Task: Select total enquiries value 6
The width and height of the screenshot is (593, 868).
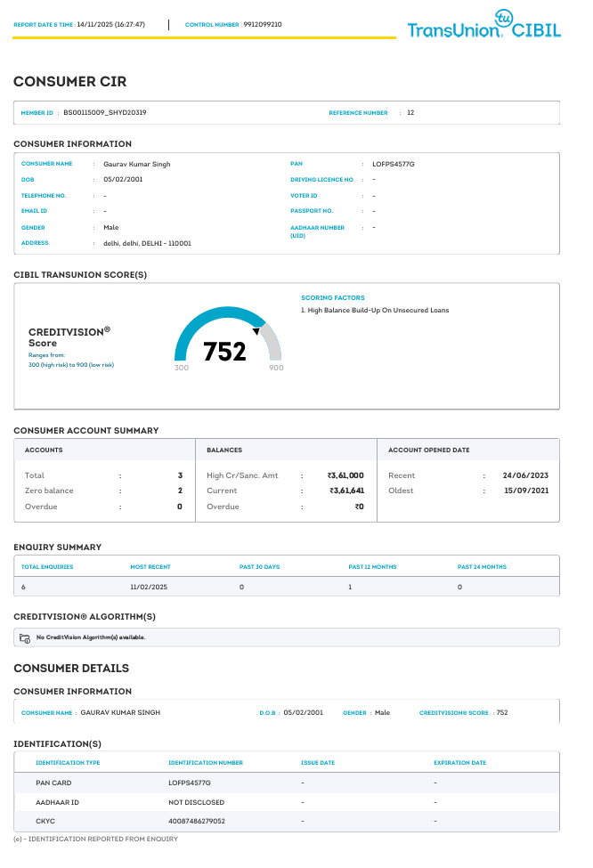Action: coord(23,587)
